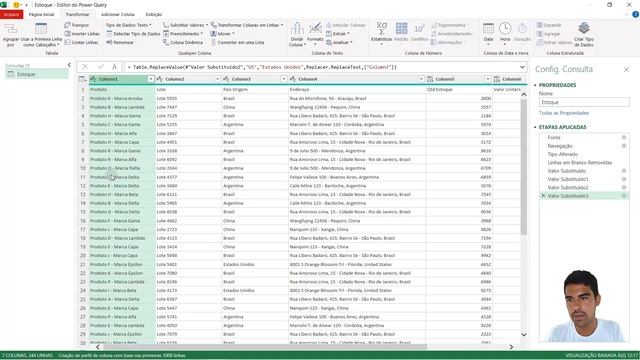The width and height of the screenshot is (640, 360).
Task: Click the vertical scrollbar down arrow
Action: (524, 335)
